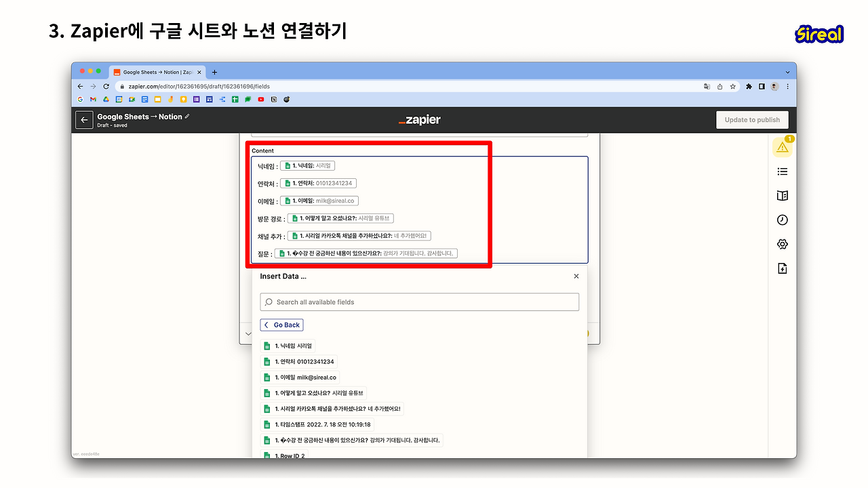The image size is (868, 488).
Task: Bookmark this page with the star icon
Action: click(732, 87)
